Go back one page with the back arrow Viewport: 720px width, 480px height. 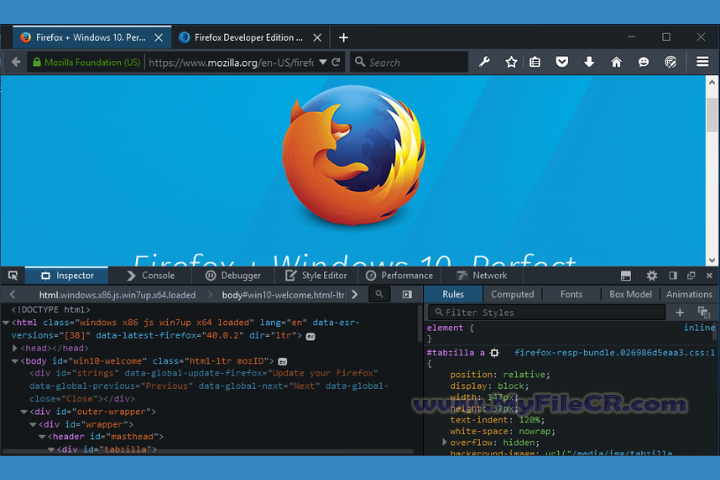pos(16,62)
